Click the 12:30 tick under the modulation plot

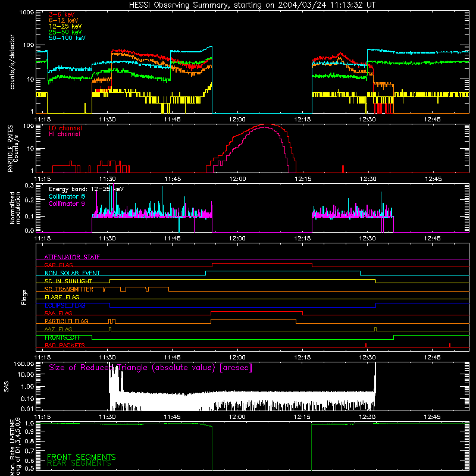367,239
